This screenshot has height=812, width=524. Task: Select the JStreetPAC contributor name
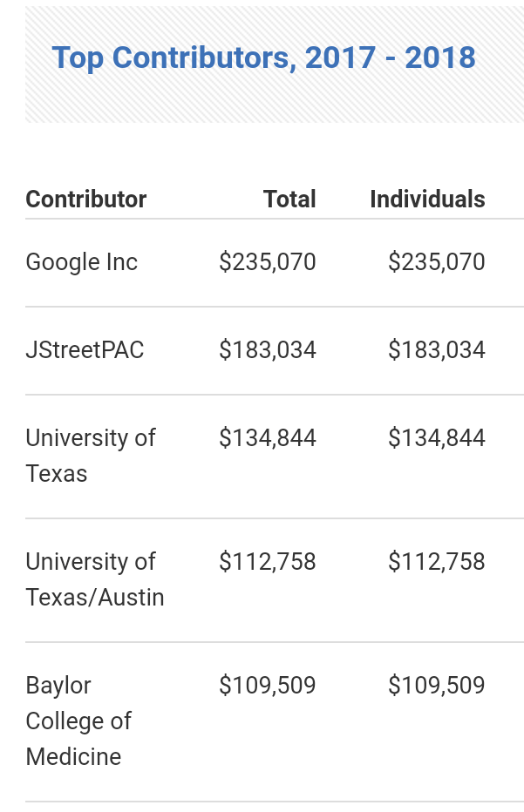[x=85, y=350]
